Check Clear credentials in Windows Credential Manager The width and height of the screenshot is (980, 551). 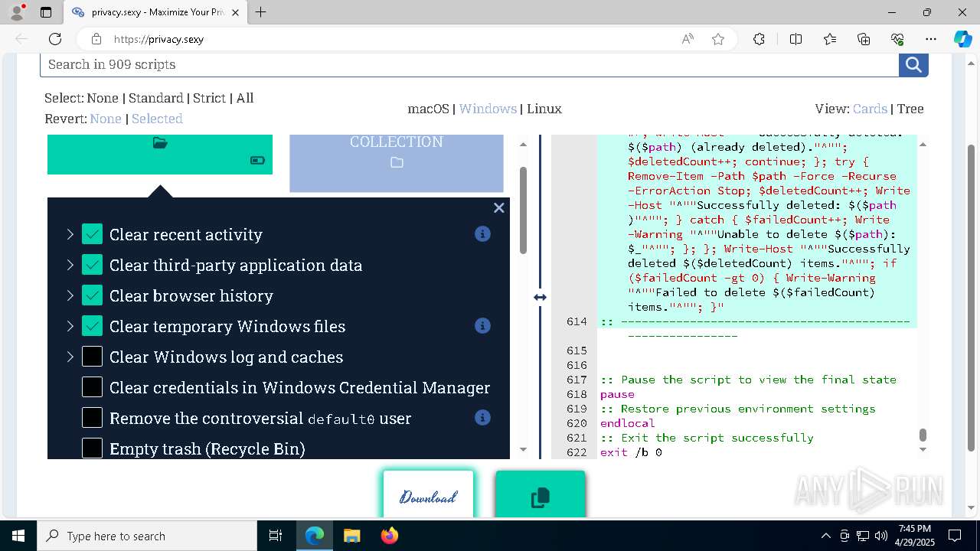[92, 387]
